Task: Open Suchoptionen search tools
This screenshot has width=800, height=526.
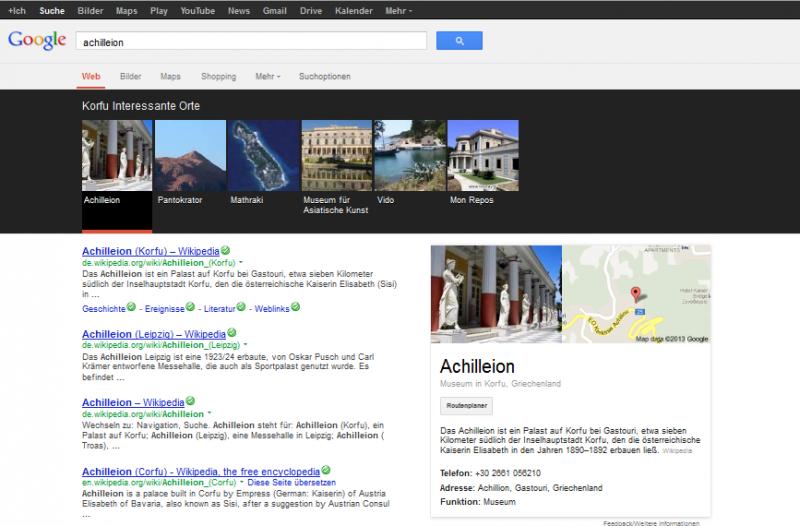Action: click(324, 77)
